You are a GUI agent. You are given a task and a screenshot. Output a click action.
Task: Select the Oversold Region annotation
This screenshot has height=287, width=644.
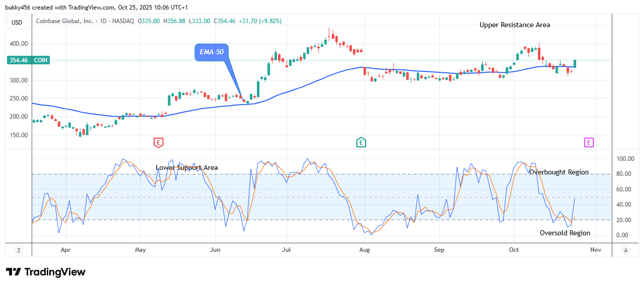[x=565, y=233]
